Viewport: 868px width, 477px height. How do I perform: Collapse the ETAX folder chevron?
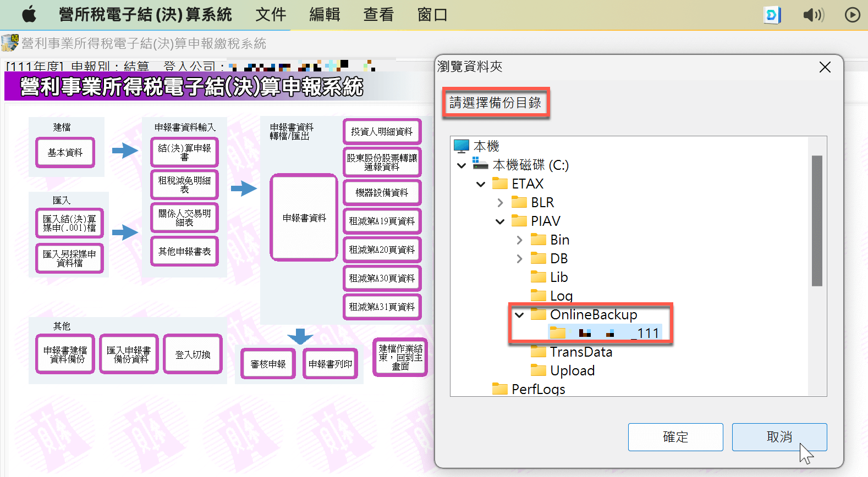[x=481, y=184]
